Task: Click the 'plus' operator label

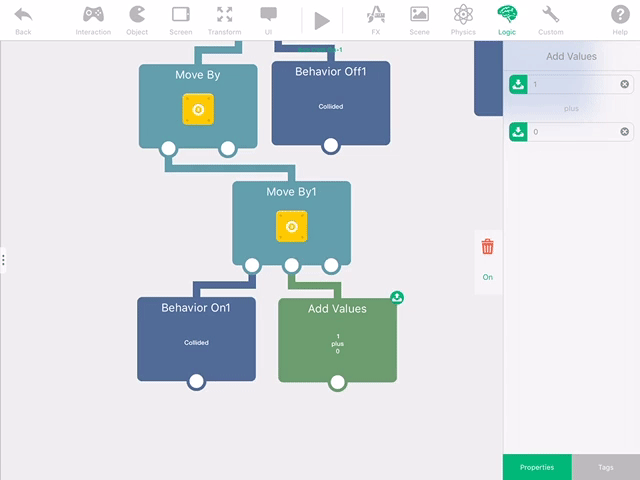Action: tap(571, 109)
